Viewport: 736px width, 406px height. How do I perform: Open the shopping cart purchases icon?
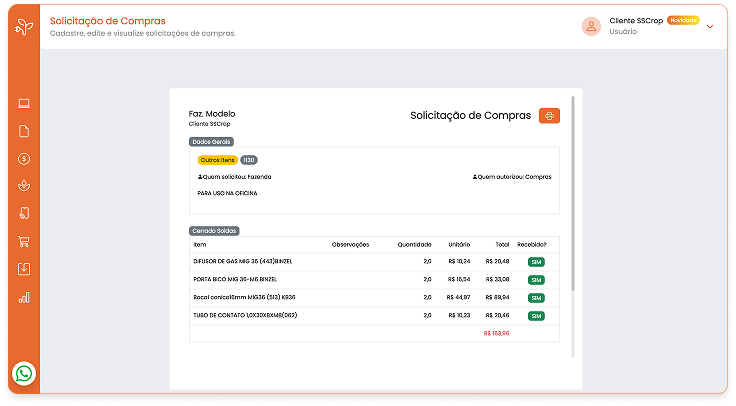(24, 241)
